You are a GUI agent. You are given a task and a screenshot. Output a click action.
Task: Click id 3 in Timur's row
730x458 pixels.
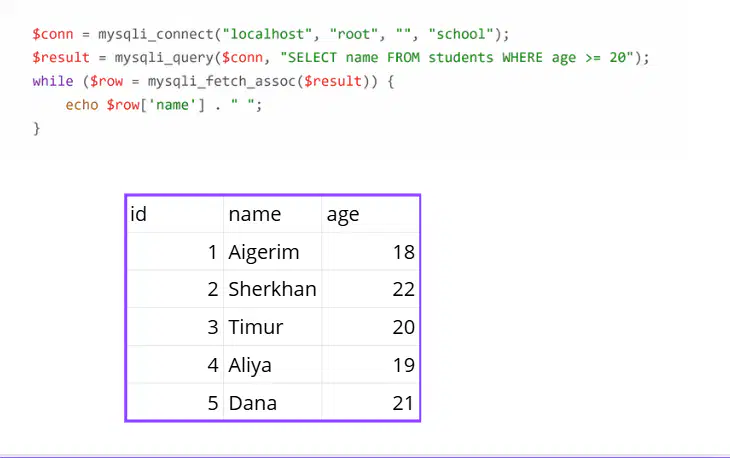tap(175, 327)
